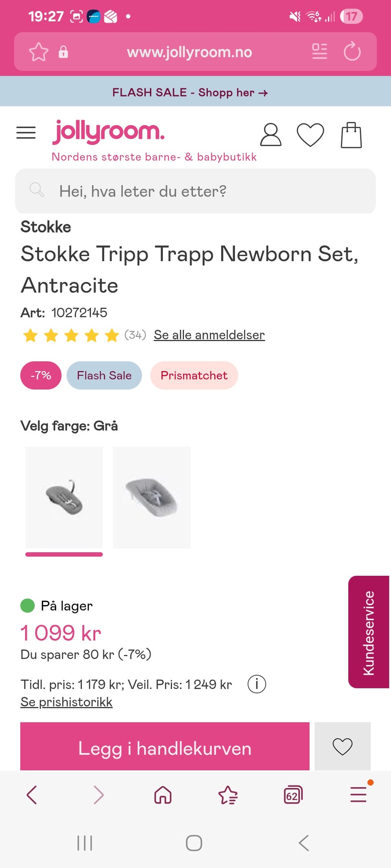Image resolution: width=391 pixels, height=868 pixels.
Task: Go to browser home page icon
Action: coord(163,795)
